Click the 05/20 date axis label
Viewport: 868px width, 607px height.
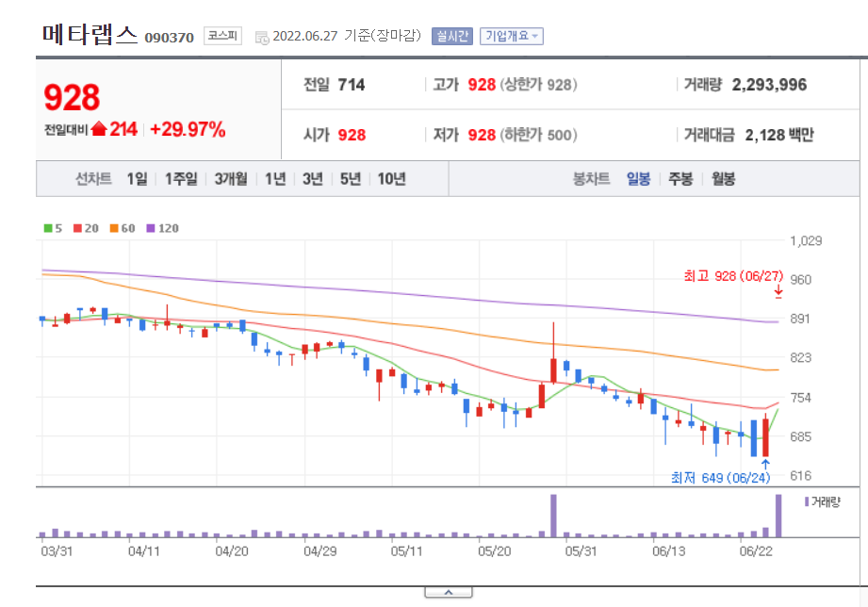pos(495,551)
